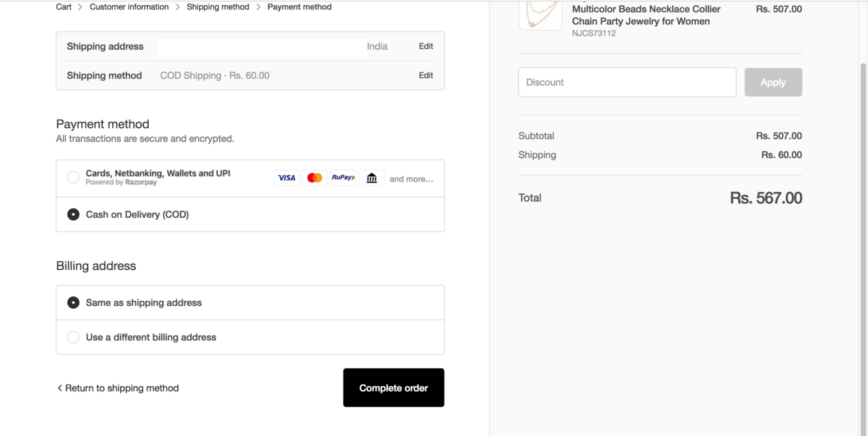
Task: Select Cards, Netbanking, Wallets and UPI option
Action: (x=73, y=177)
